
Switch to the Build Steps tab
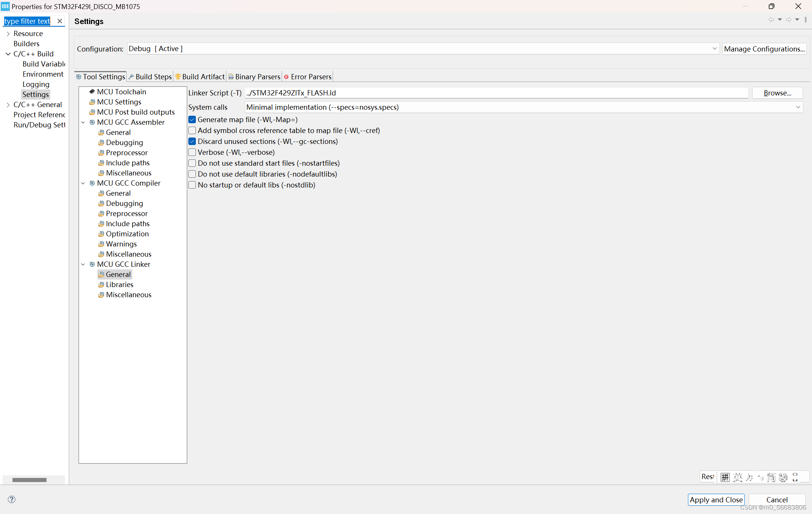[150, 77]
